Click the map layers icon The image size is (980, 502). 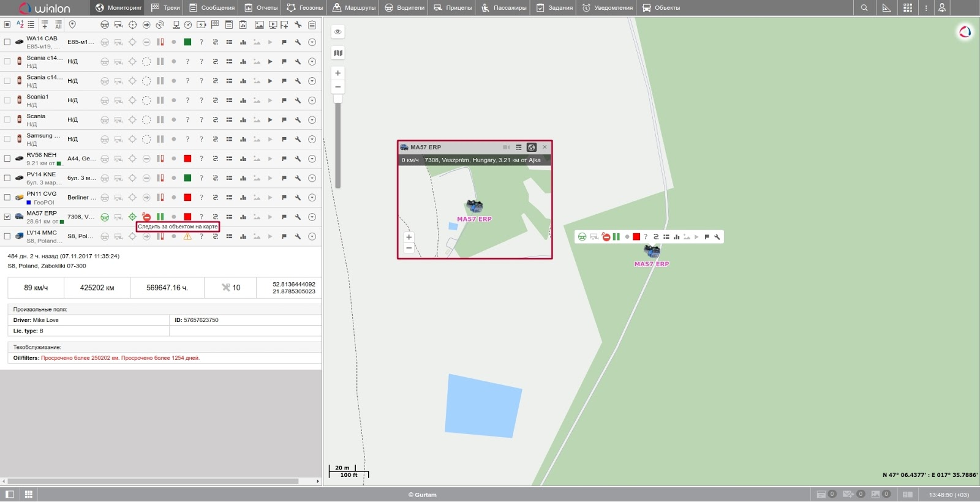337,53
